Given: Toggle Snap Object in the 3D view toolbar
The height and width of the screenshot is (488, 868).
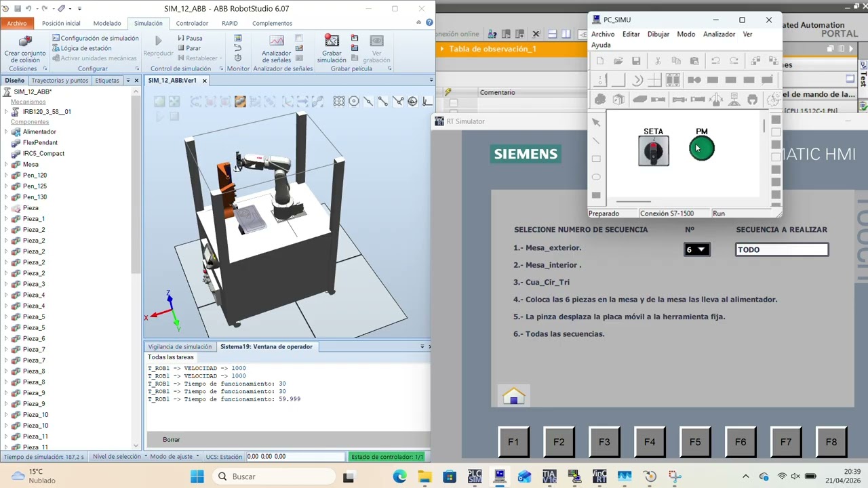Looking at the screenshot, I should click(x=339, y=102).
